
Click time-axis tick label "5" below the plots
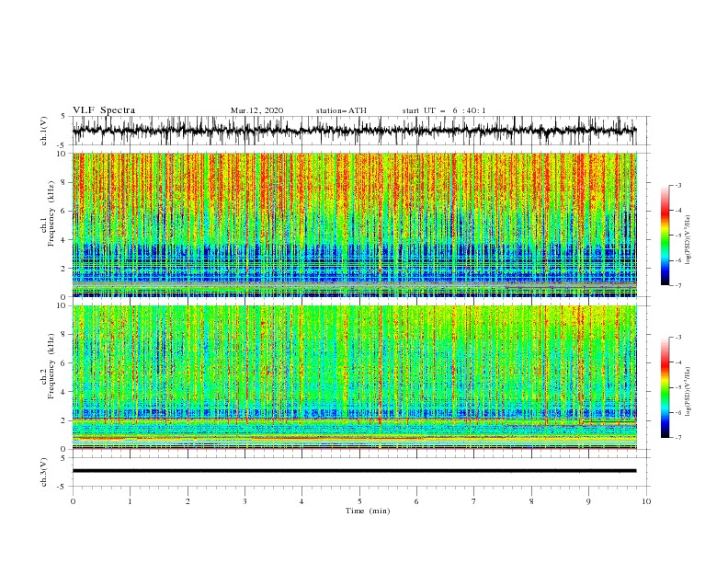[359, 501]
